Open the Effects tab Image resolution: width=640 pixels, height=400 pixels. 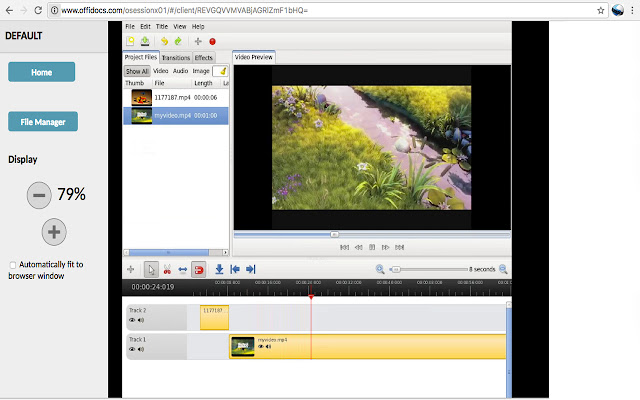[203, 58]
